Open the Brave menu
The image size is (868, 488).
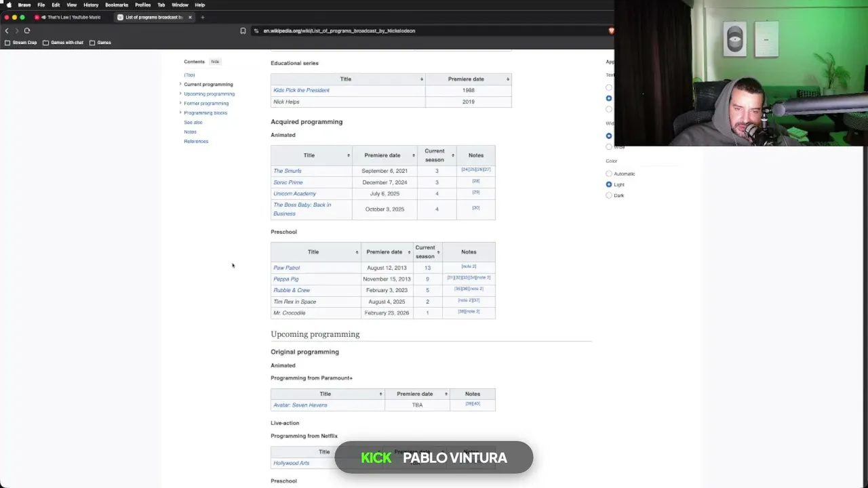click(x=24, y=5)
